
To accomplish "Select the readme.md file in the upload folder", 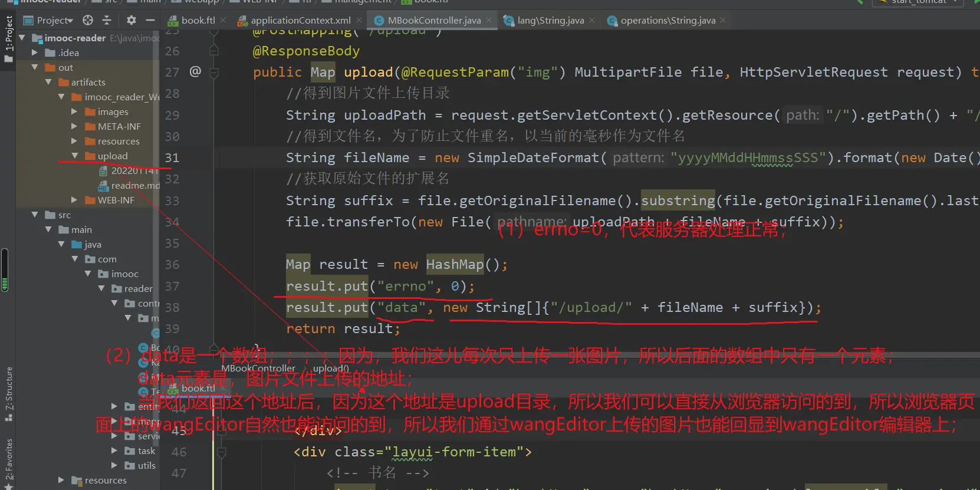I will pos(134,185).
